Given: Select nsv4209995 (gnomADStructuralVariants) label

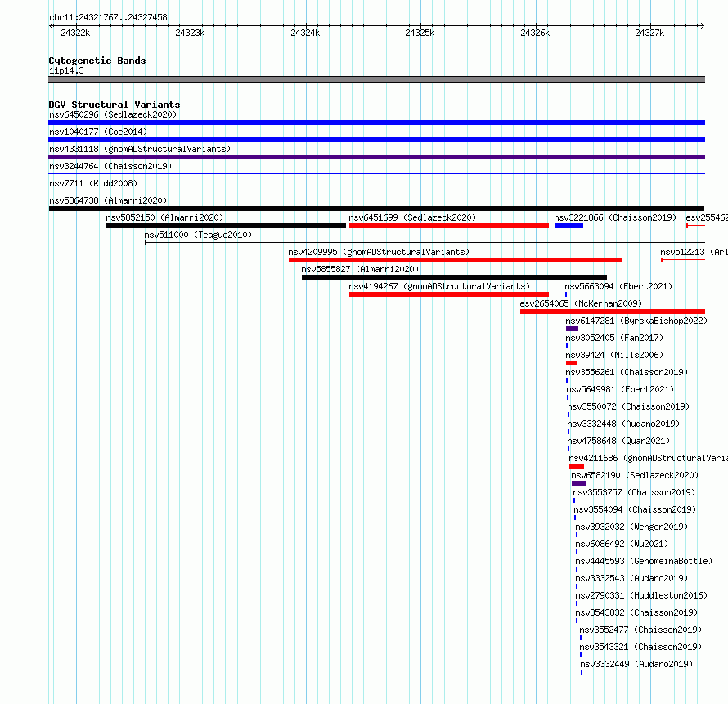Looking at the screenshot, I should click(x=379, y=252).
